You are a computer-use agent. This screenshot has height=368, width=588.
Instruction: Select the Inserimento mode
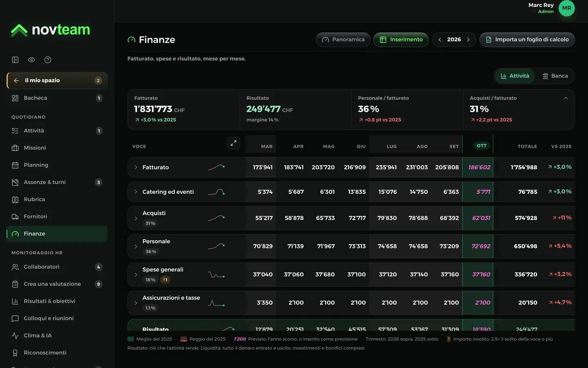coord(401,40)
